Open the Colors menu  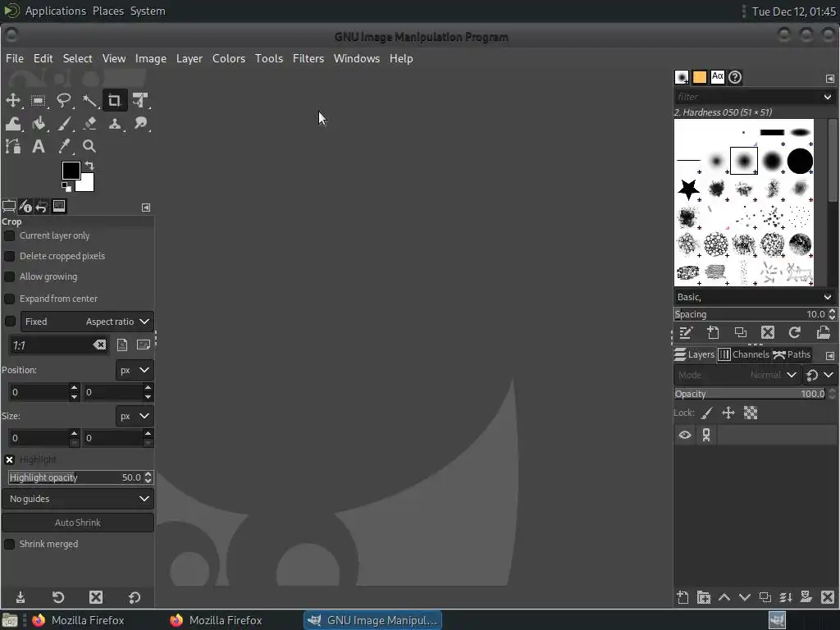coord(229,58)
